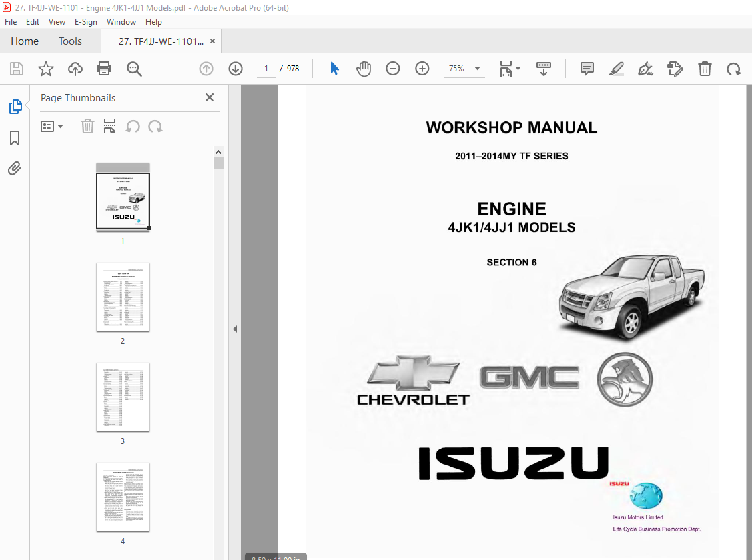Zoom in with plus icon

(422, 69)
